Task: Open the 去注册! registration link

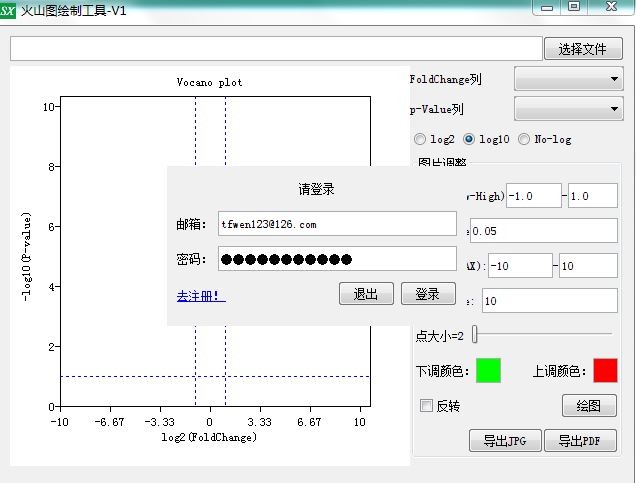Action: tap(201, 296)
